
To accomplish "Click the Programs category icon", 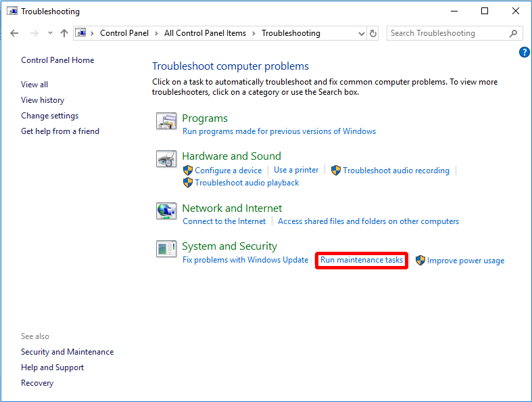I will coord(166,121).
